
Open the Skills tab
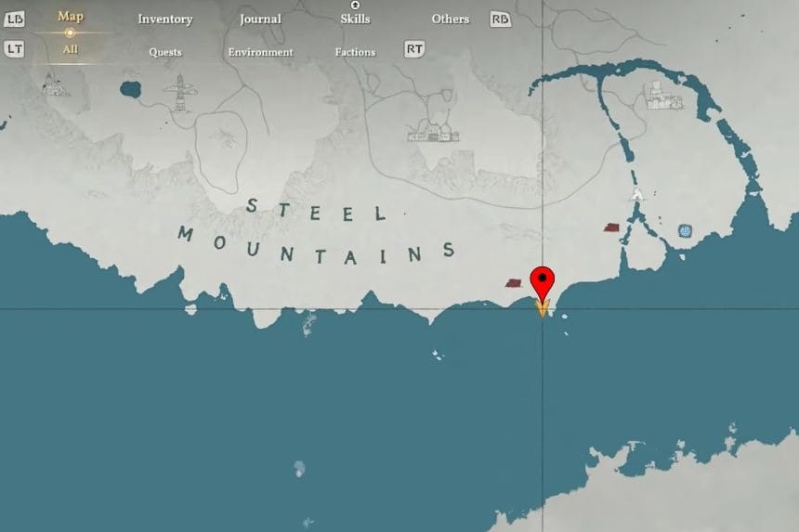point(355,19)
